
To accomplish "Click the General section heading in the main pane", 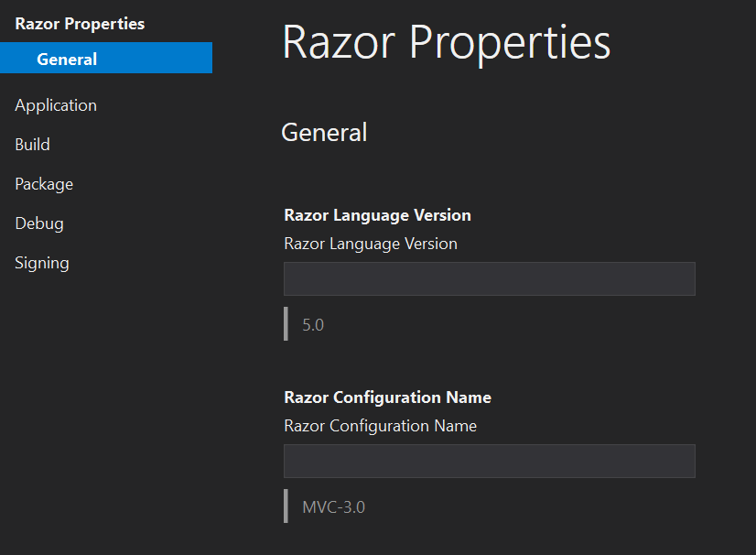I will [324, 132].
